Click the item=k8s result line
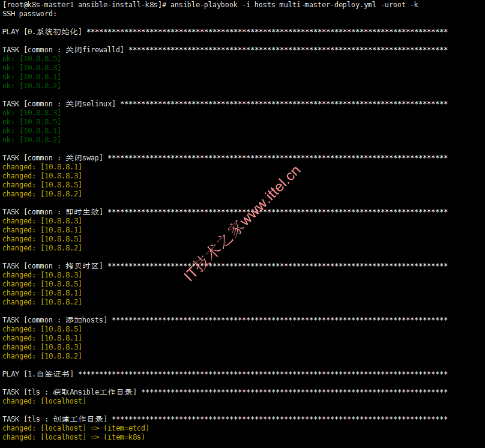The height and width of the screenshot is (448, 485). (x=74, y=437)
